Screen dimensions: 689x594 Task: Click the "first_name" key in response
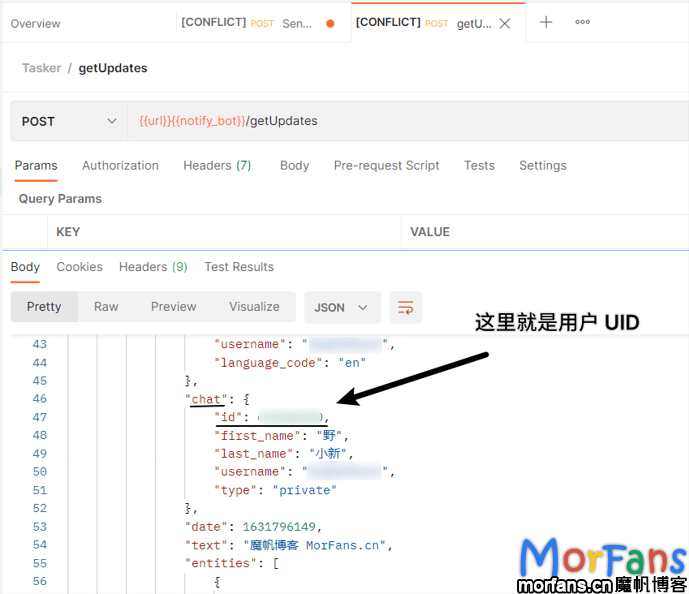pyautogui.click(x=257, y=436)
